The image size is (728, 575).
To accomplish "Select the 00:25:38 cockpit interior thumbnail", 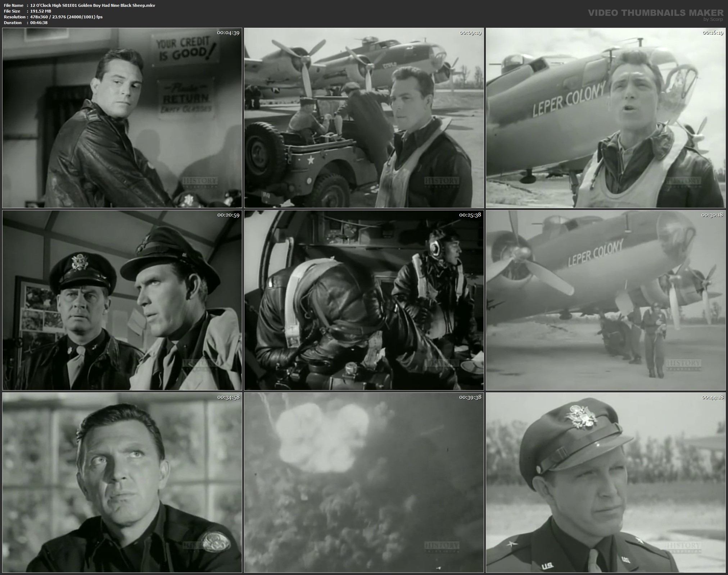I will (x=364, y=300).
